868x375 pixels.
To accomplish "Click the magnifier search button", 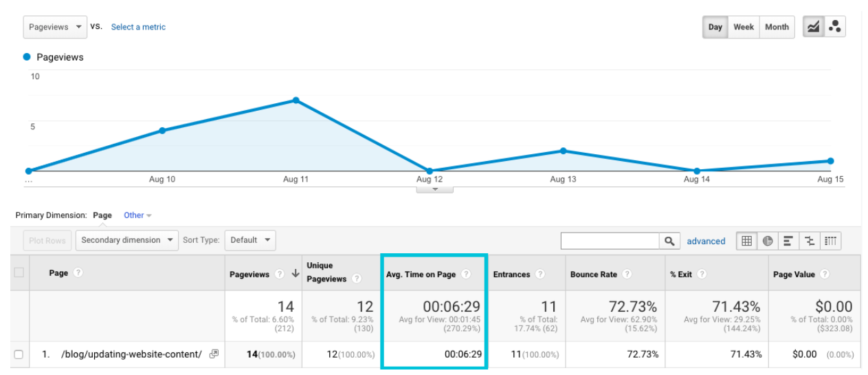I will 669,241.
